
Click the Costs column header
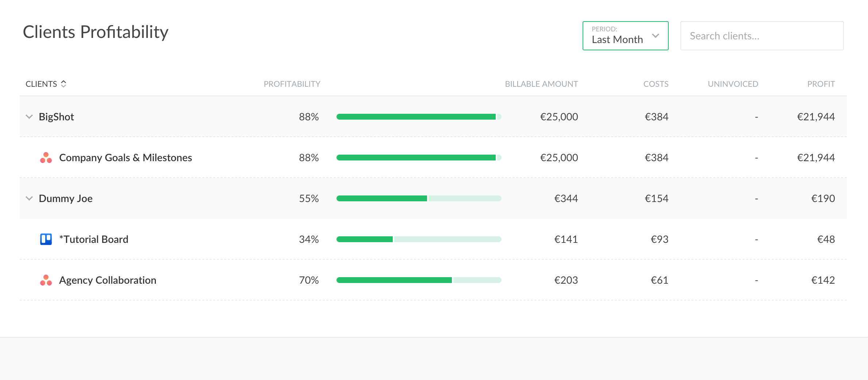click(x=656, y=84)
